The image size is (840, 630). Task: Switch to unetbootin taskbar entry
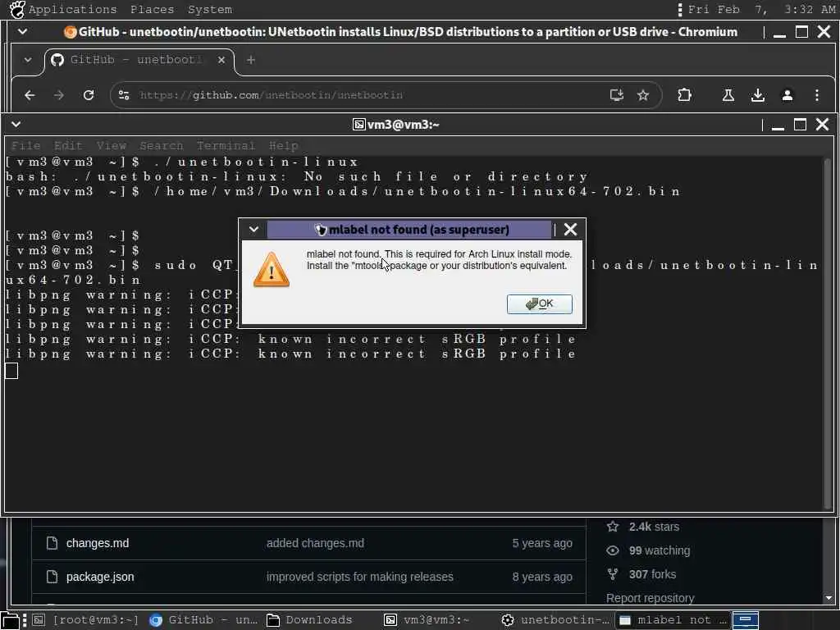555,620
